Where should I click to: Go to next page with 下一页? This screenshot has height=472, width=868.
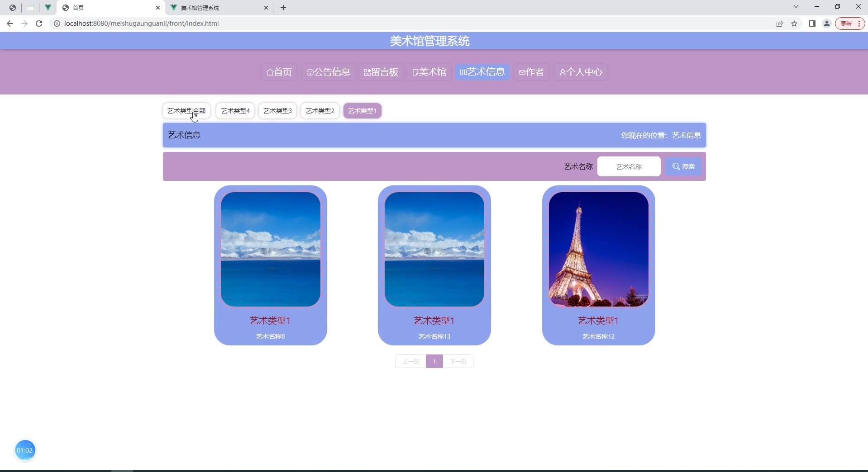coord(458,361)
